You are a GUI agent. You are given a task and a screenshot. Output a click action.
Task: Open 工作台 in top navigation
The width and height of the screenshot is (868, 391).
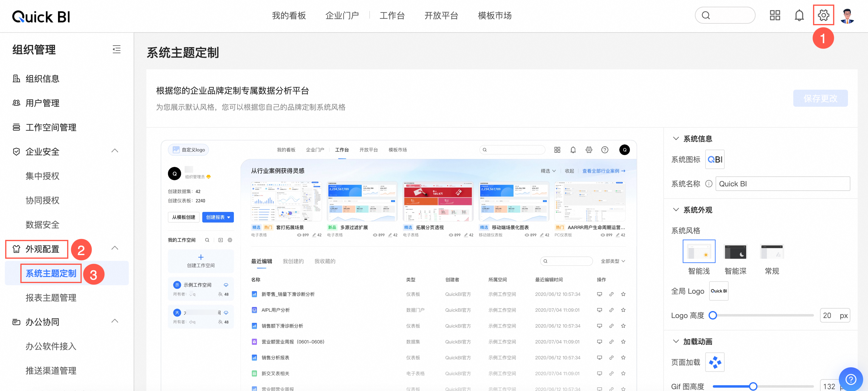click(392, 16)
